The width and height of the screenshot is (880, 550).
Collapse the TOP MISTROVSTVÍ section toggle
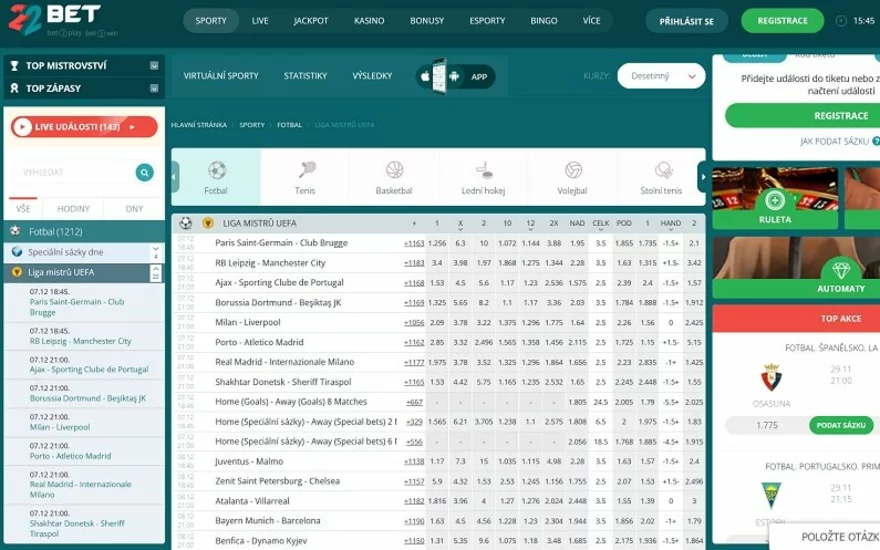pyautogui.click(x=154, y=66)
